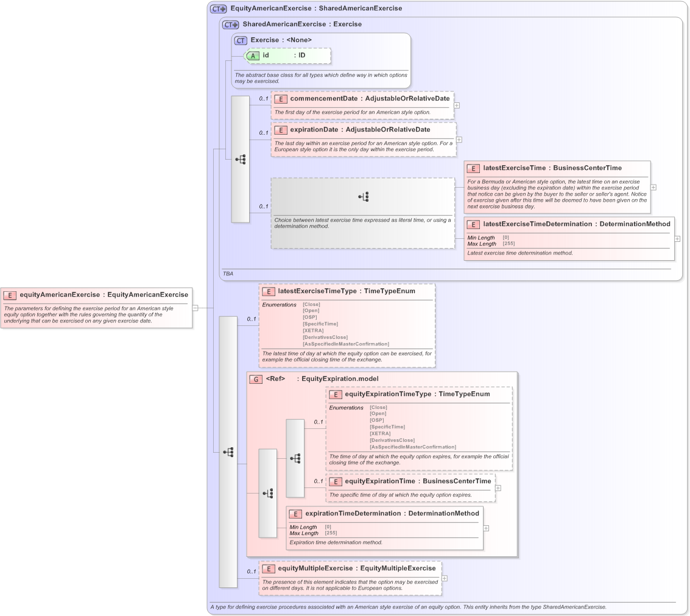Select the Exercise : <None> title
The image size is (690, 616).
tap(281, 40)
